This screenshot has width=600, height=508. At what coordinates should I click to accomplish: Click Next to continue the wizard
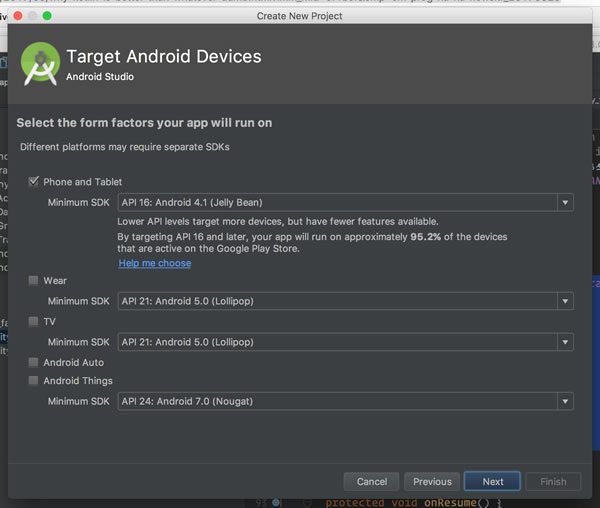pos(492,481)
